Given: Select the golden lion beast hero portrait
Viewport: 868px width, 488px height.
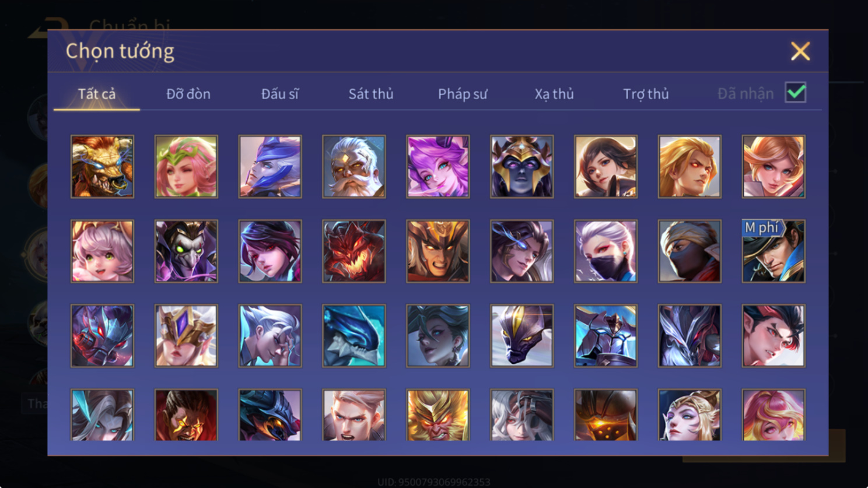Looking at the screenshot, I should 102,167.
